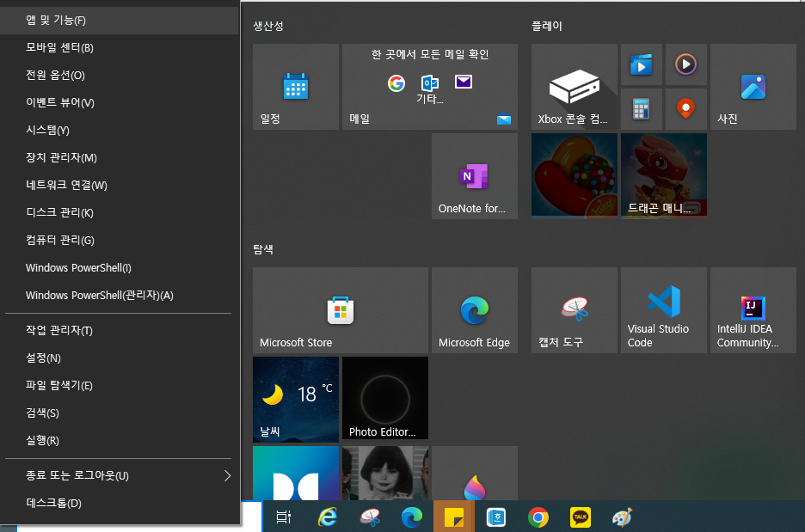Open 설정(N) from menu
Screen dimensions: 805x532
click(x=119, y=358)
